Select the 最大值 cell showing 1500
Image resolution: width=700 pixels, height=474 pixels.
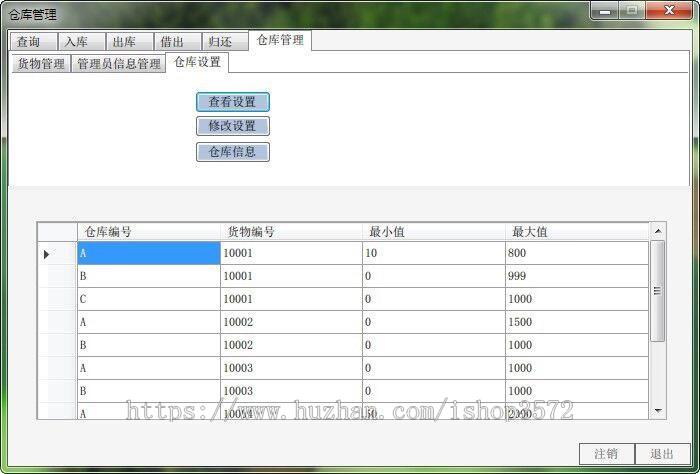coord(577,322)
